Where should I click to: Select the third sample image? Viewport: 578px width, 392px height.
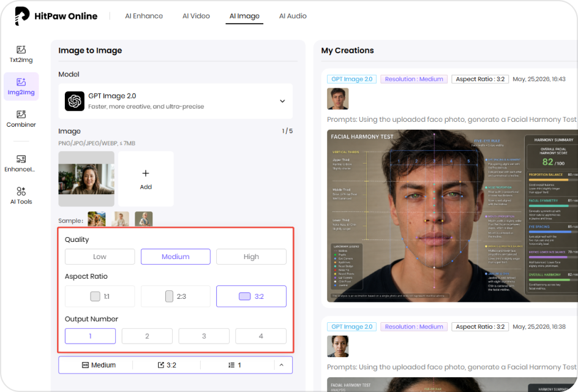click(144, 219)
